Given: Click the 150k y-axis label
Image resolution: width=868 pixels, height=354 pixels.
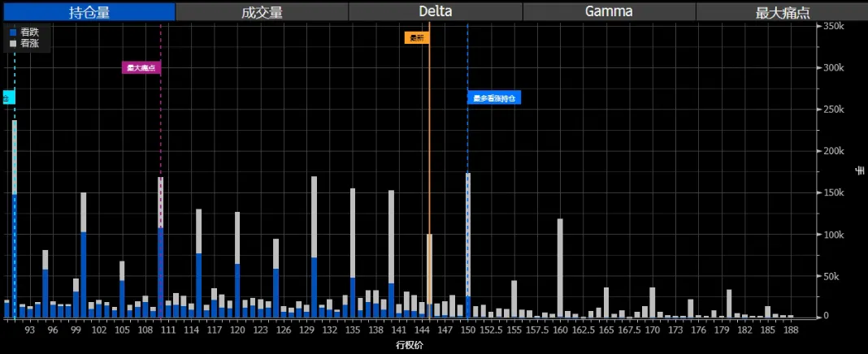Looking at the screenshot, I should click(x=834, y=192).
